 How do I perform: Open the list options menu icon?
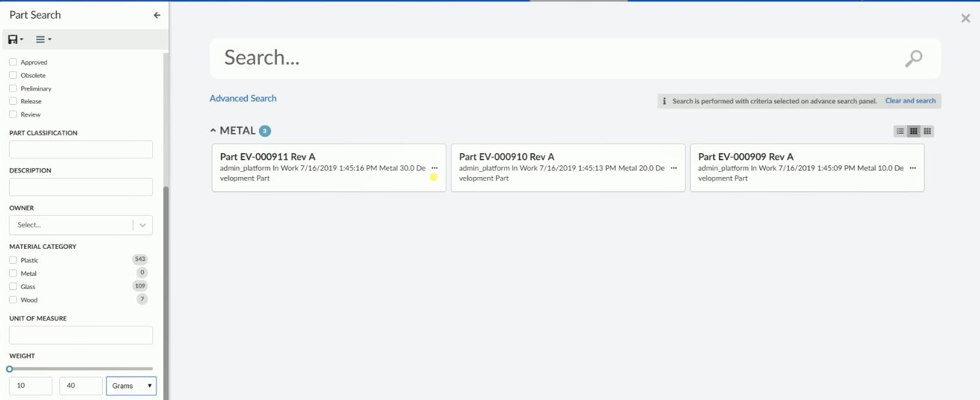(x=43, y=39)
